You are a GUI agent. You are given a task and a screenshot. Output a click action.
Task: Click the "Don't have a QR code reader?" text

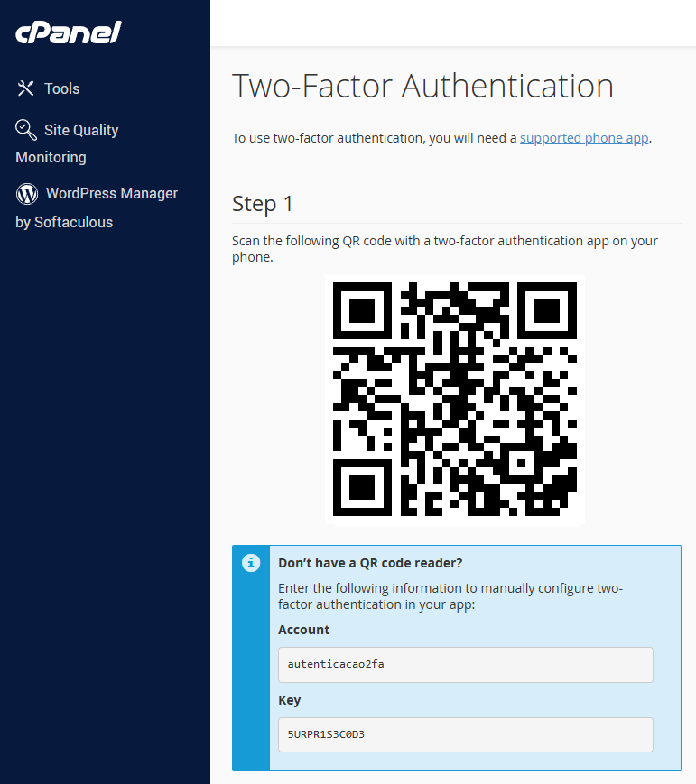tap(370, 563)
